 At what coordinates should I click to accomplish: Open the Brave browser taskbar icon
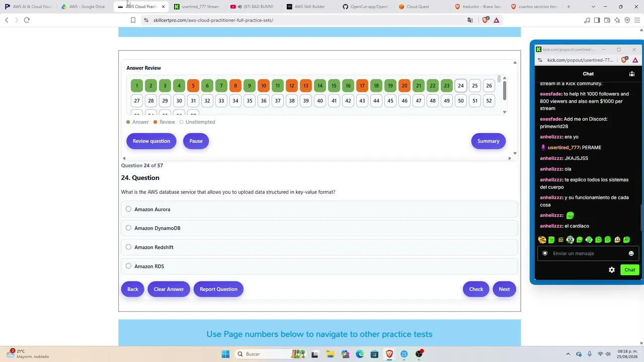tap(389, 354)
